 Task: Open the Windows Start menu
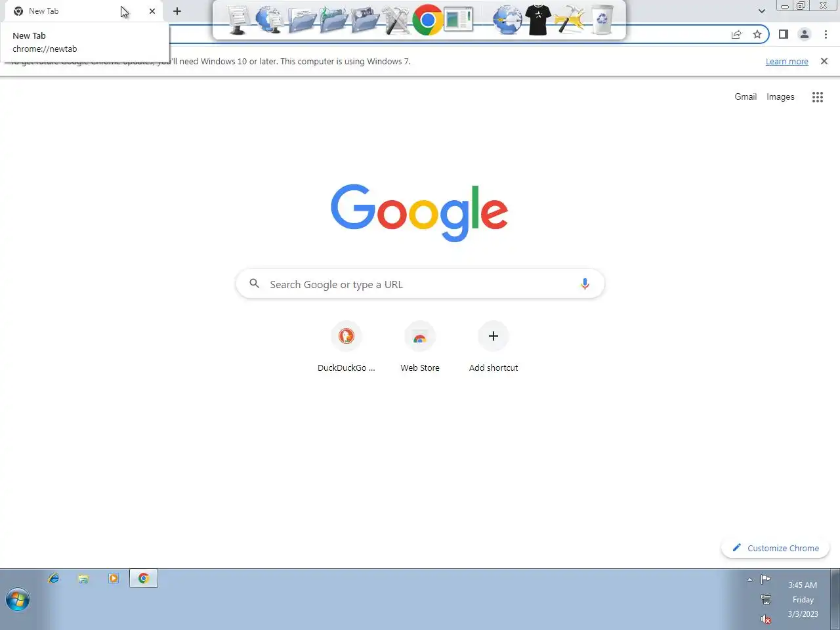click(18, 600)
